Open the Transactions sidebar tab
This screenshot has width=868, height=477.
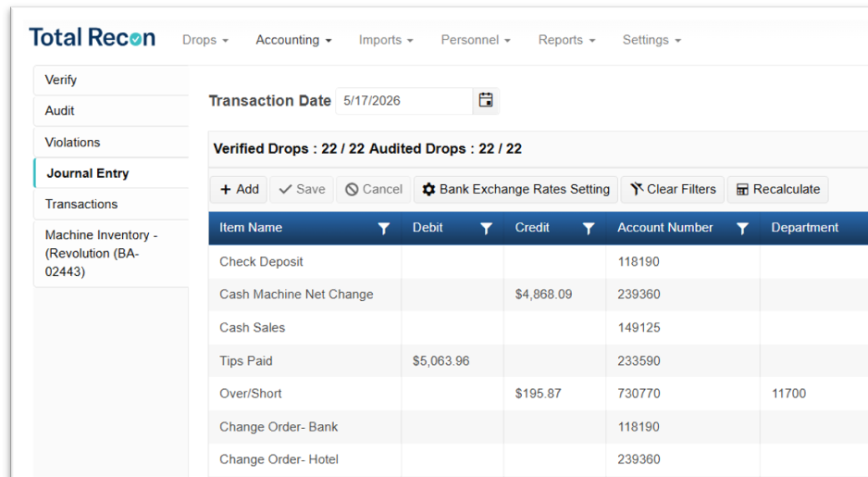[111, 205]
